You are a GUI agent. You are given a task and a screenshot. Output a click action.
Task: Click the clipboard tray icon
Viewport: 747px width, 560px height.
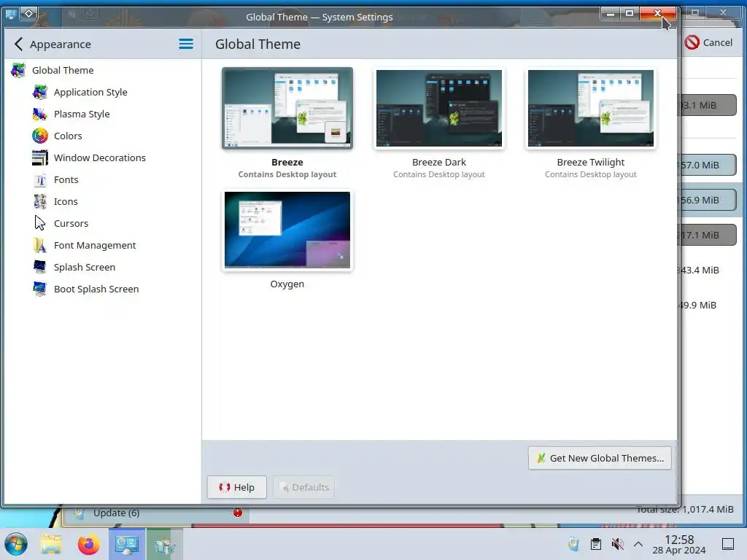[595, 544]
